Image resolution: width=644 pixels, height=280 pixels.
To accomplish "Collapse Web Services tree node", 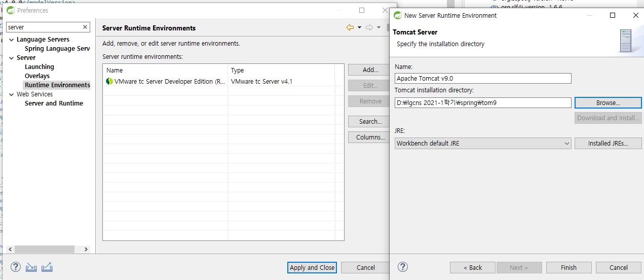I will 12,94.
